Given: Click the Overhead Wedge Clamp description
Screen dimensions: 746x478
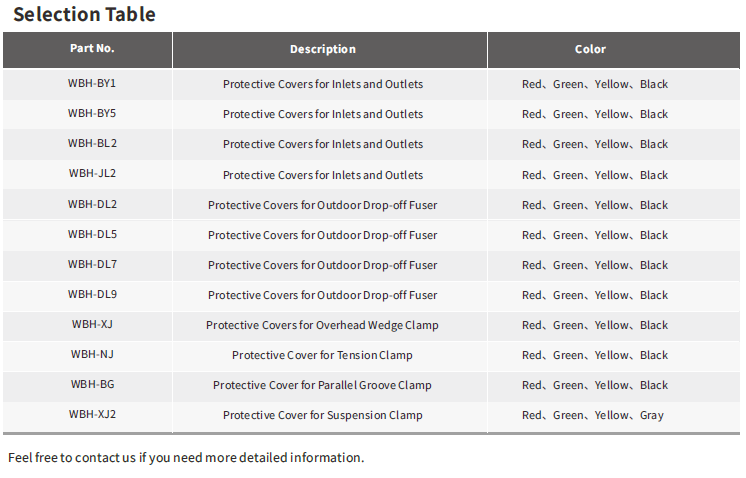Looking at the screenshot, I should (x=322, y=325).
